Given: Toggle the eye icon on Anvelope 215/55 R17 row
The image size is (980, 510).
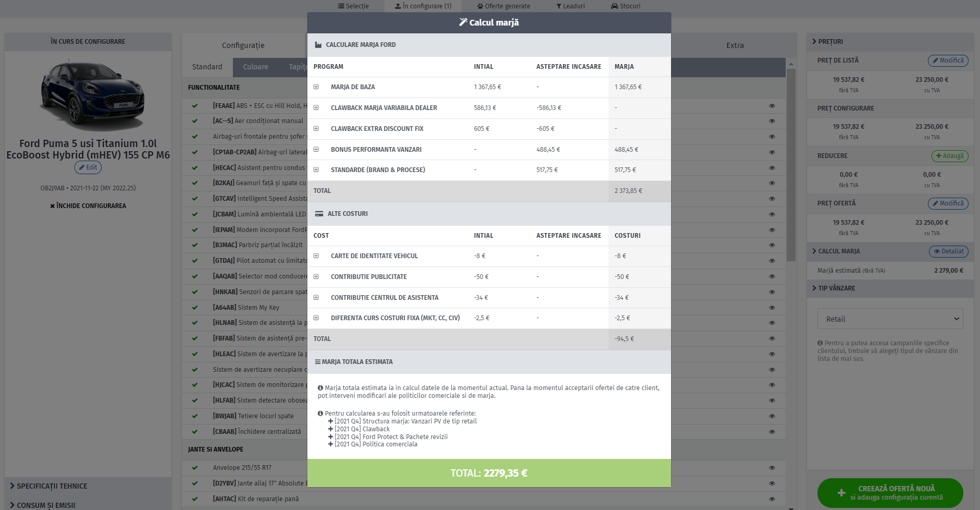Looking at the screenshot, I should coord(772,468).
